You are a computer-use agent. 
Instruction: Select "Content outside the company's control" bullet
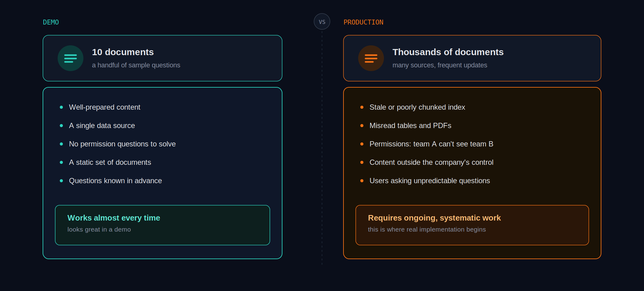coord(431,162)
